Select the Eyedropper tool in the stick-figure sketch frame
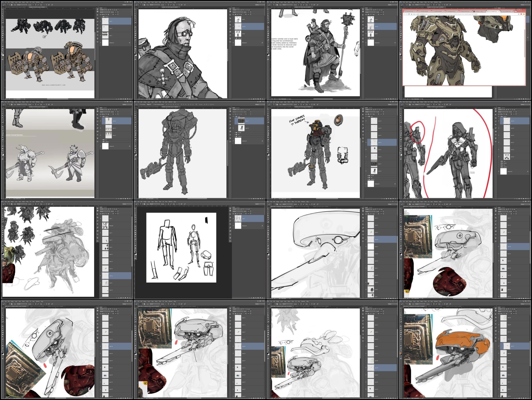 tap(135, 220)
